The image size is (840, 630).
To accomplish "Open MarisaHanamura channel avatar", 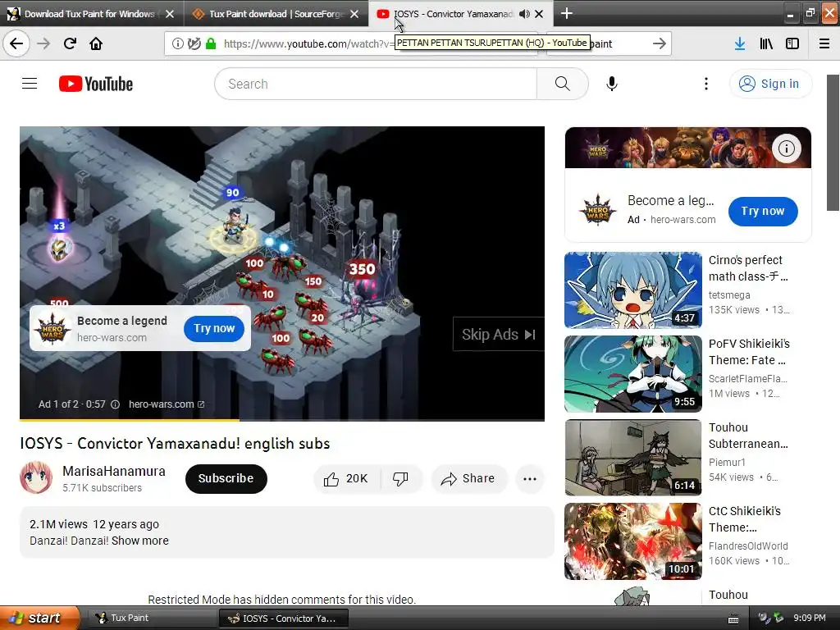I will (x=36, y=477).
